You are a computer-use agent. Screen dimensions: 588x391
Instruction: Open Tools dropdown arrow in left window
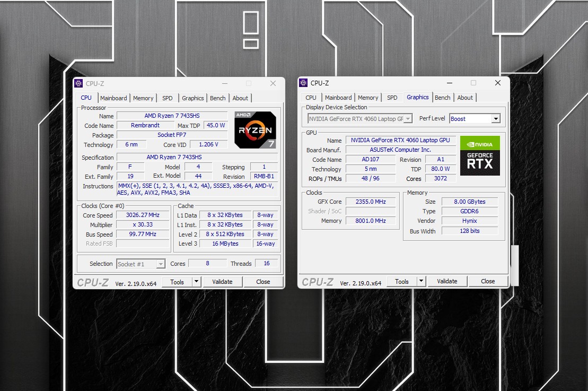click(197, 281)
